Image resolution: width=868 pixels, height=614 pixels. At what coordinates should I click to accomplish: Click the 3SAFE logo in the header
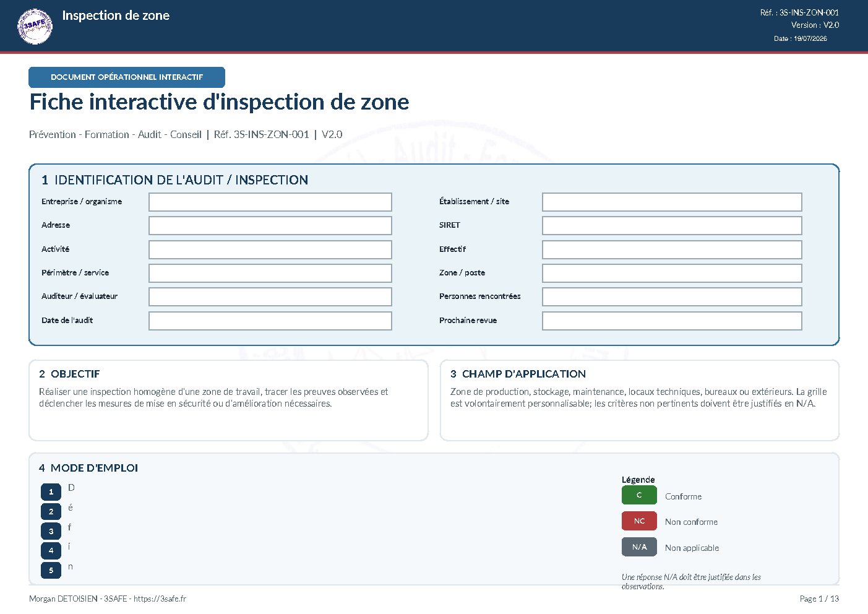[x=35, y=26]
